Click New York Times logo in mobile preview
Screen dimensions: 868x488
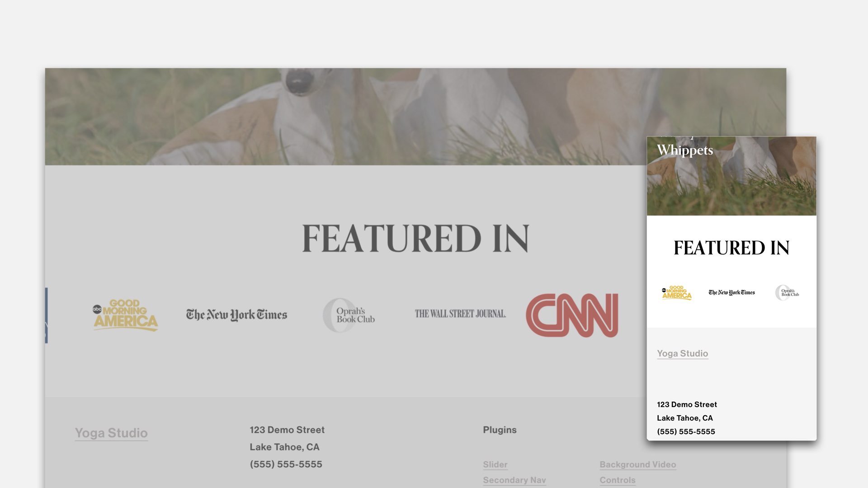(731, 292)
